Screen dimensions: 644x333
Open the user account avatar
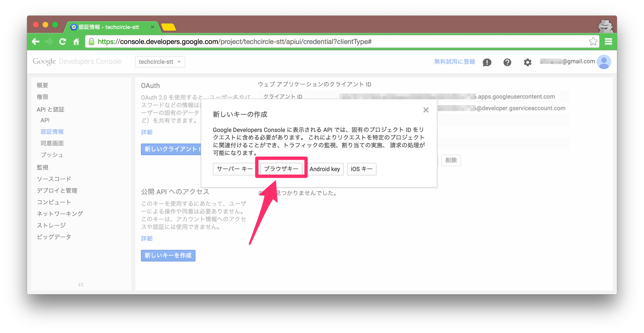604,62
